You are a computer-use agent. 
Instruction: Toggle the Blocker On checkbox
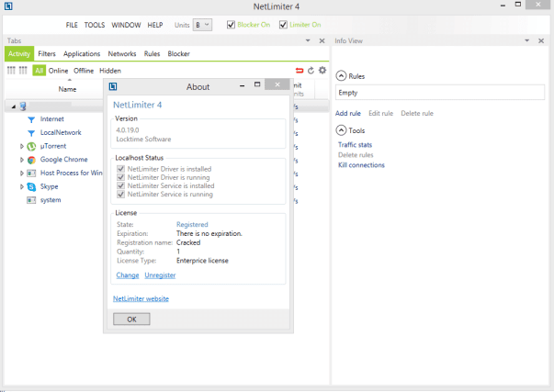pos(231,25)
